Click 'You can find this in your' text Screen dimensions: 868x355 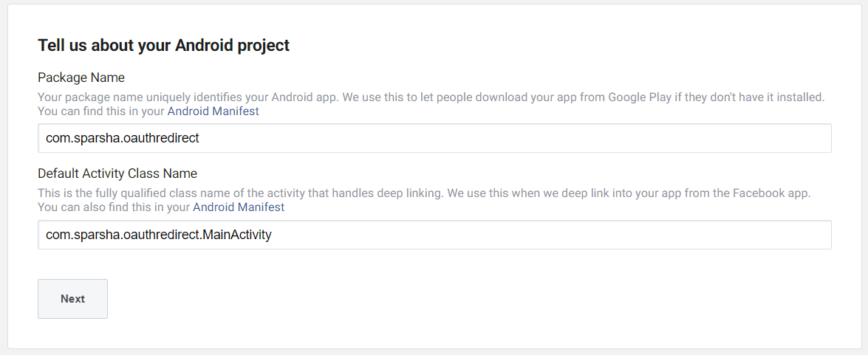coord(101,111)
